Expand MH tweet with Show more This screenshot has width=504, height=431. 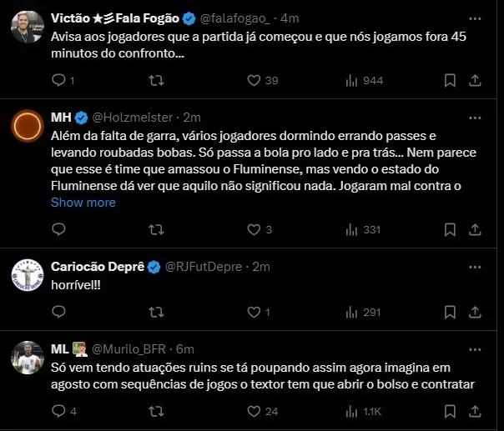coord(83,203)
